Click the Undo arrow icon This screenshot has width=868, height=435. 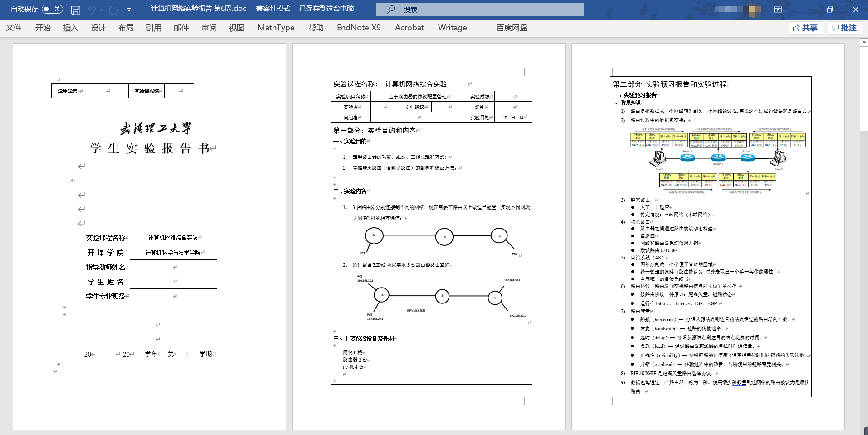[x=92, y=10]
